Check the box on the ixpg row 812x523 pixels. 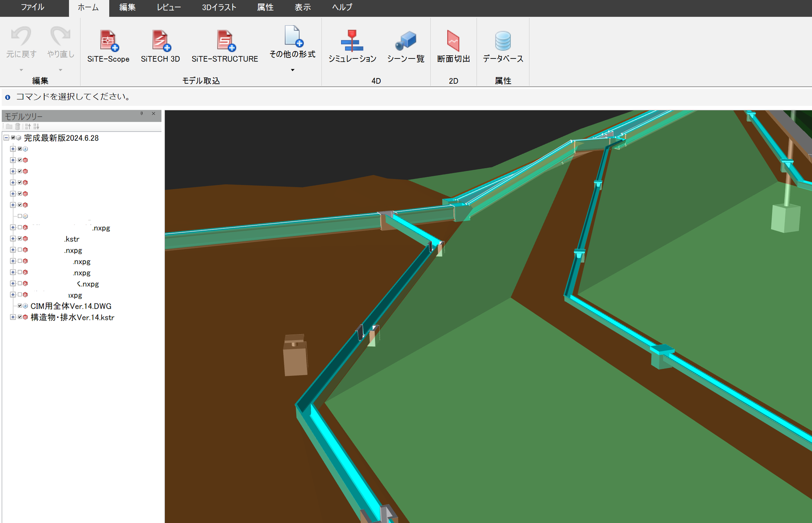coord(20,295)
